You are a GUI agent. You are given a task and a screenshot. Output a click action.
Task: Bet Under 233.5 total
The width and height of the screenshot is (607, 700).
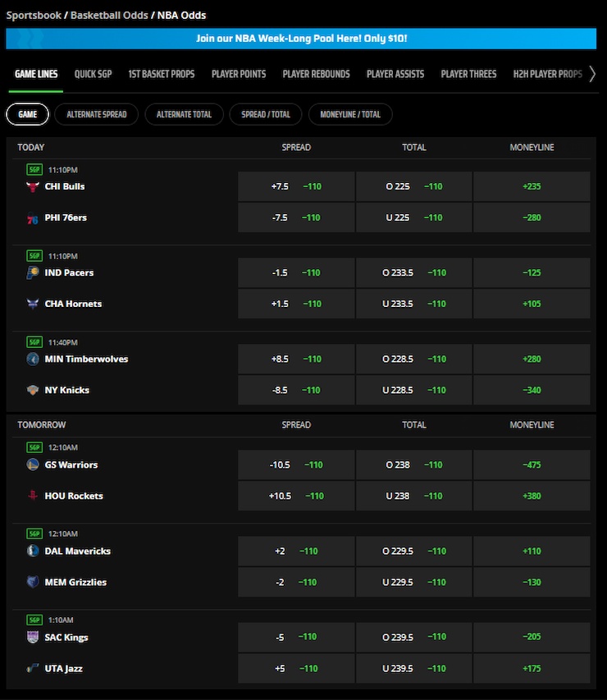coord(414,304)
